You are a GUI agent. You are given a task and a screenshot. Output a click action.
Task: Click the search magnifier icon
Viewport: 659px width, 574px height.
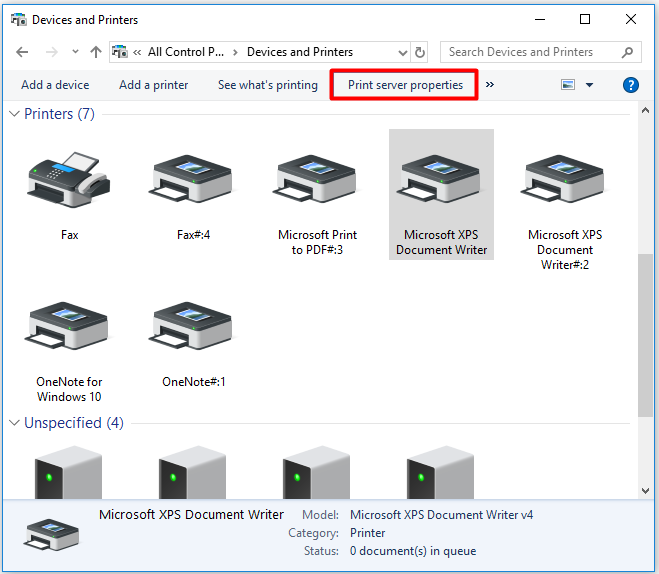pyautogui.click(x=627, y=52)
